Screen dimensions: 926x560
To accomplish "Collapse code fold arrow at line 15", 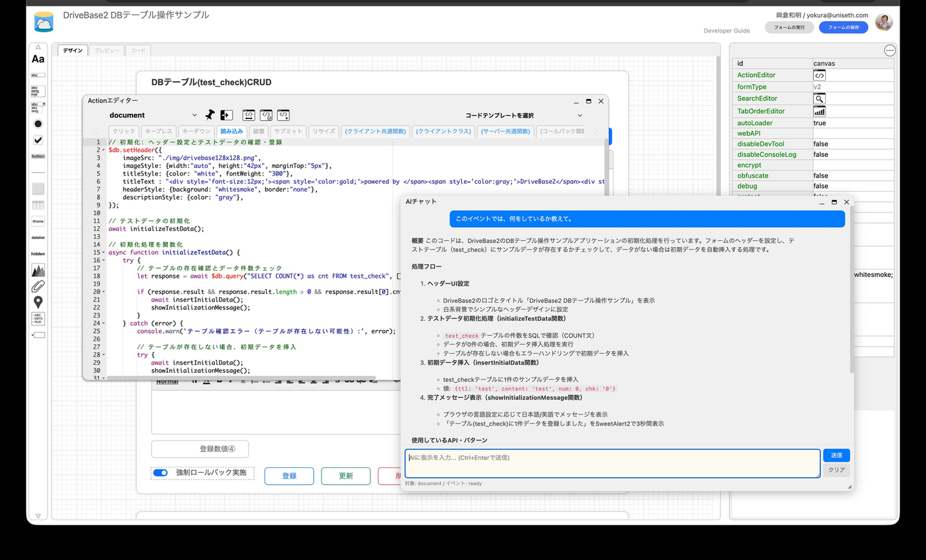I will coord(104,253).
